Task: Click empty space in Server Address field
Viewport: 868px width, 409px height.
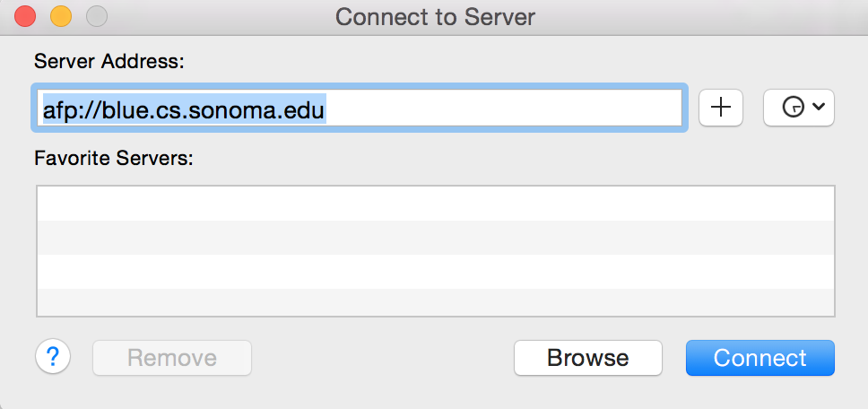Action: point(502,109)
